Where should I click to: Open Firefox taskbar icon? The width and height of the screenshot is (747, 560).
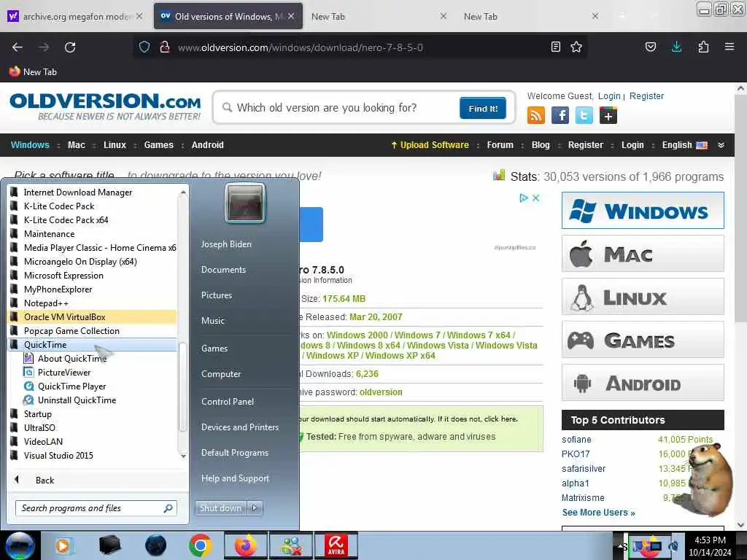(245, 545)
